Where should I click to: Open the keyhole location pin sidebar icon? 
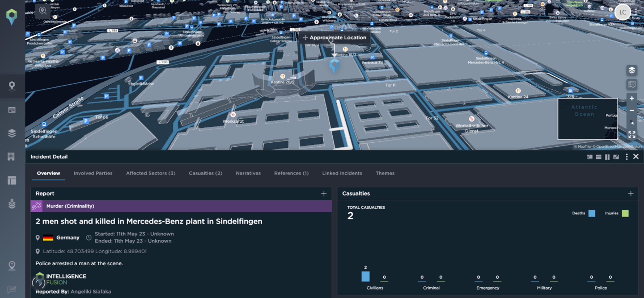click(x=12, y=266)
